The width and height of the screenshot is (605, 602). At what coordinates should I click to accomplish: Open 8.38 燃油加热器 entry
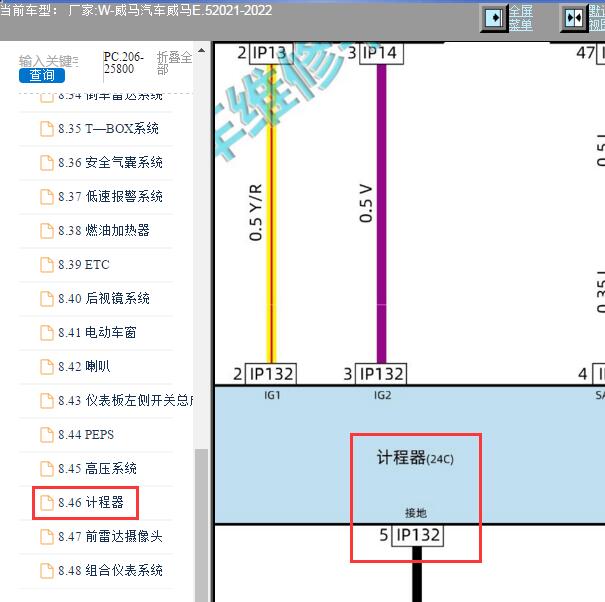tap(104, 230)
